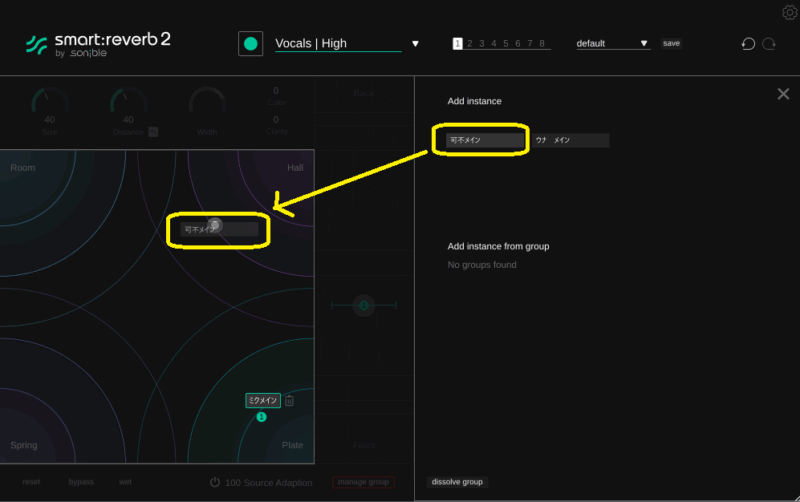Viewport: 800px width, 502px height.
Task: Click the Color value field
Action: (276, 91)
